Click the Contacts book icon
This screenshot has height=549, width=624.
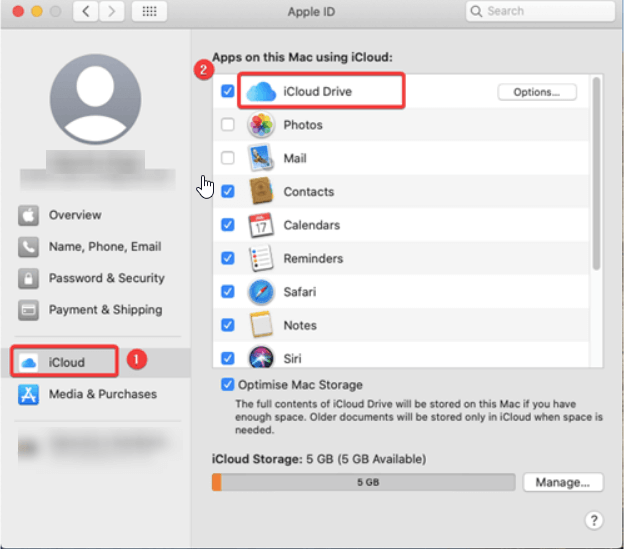click(x=261, y=191)
